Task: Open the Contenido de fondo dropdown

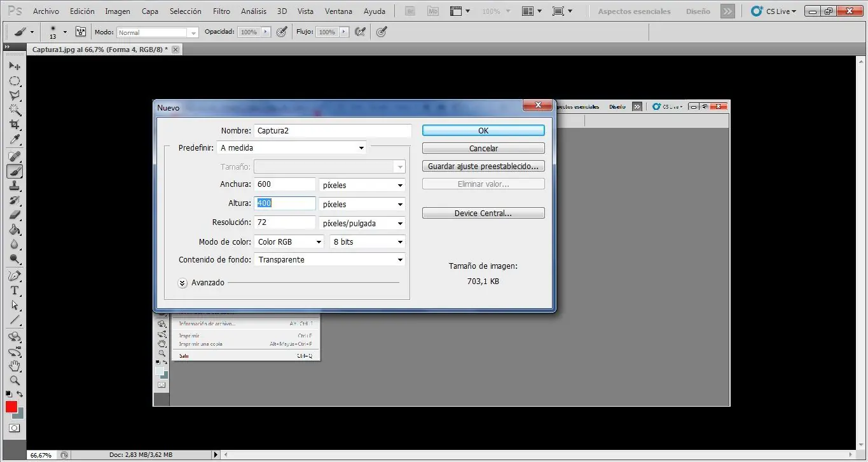Action: [x=329, y=259]
